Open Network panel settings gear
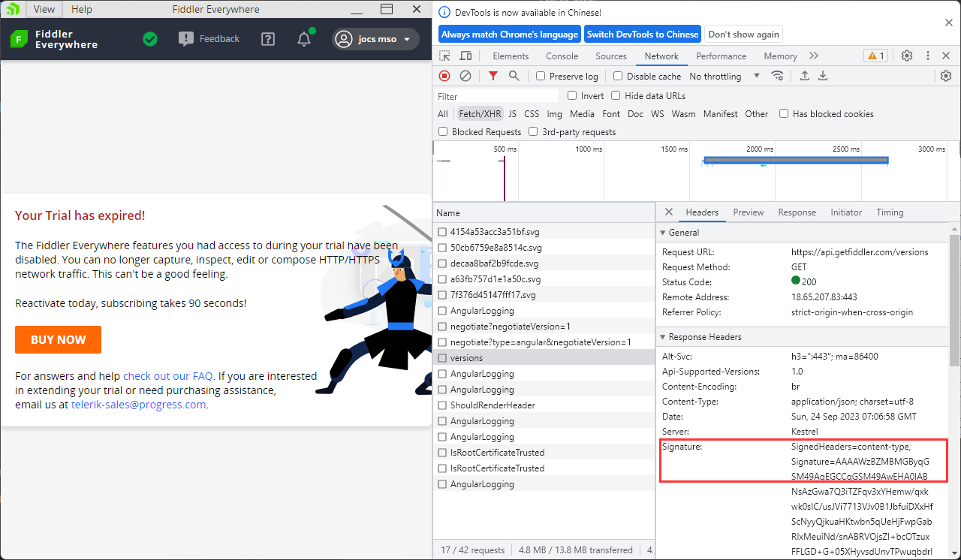This screenshot has width=961, height=560. coord(946,76)
